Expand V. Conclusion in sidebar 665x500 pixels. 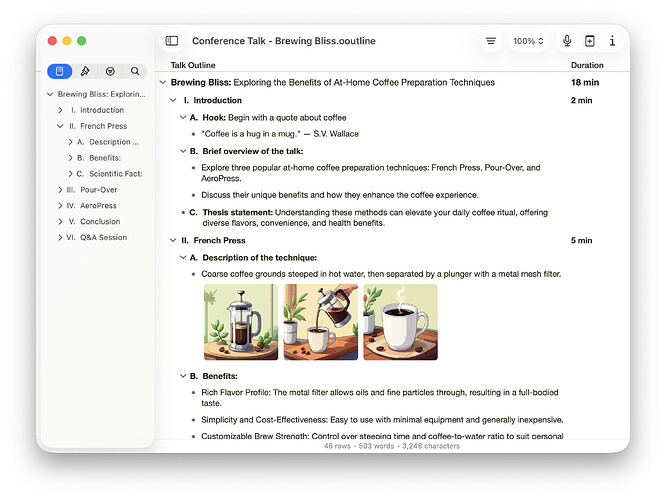tap(60, 221)
